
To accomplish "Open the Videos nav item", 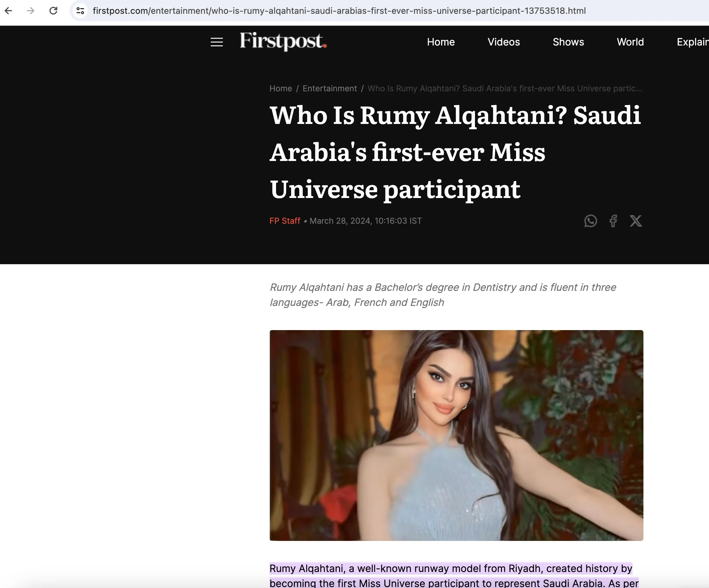I will (x=504, y=42).
